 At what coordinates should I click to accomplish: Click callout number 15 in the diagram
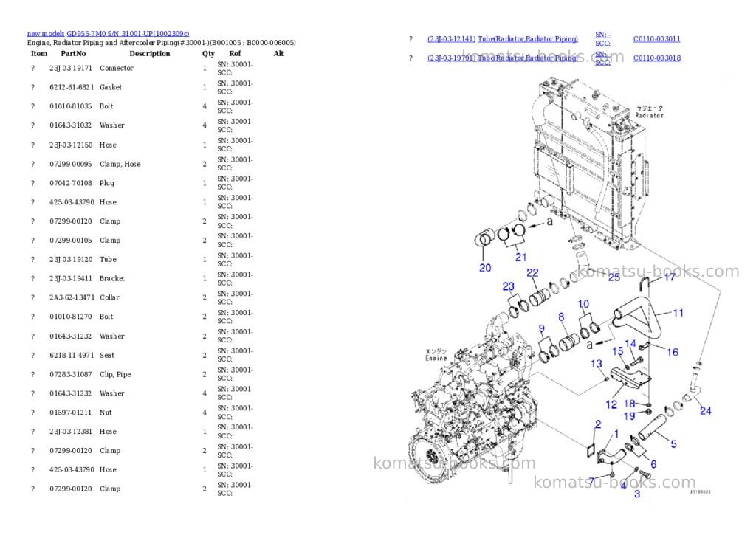(x=618, y=352)
